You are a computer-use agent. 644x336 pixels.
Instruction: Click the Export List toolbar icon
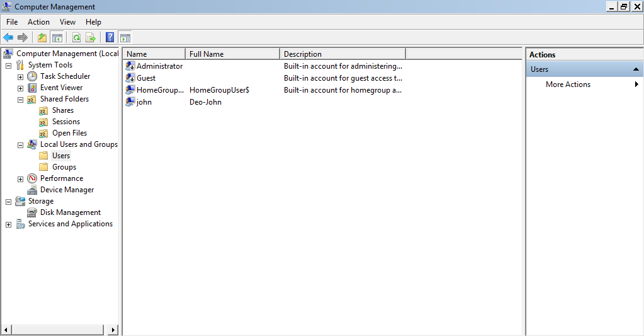[x=91, y=38]
